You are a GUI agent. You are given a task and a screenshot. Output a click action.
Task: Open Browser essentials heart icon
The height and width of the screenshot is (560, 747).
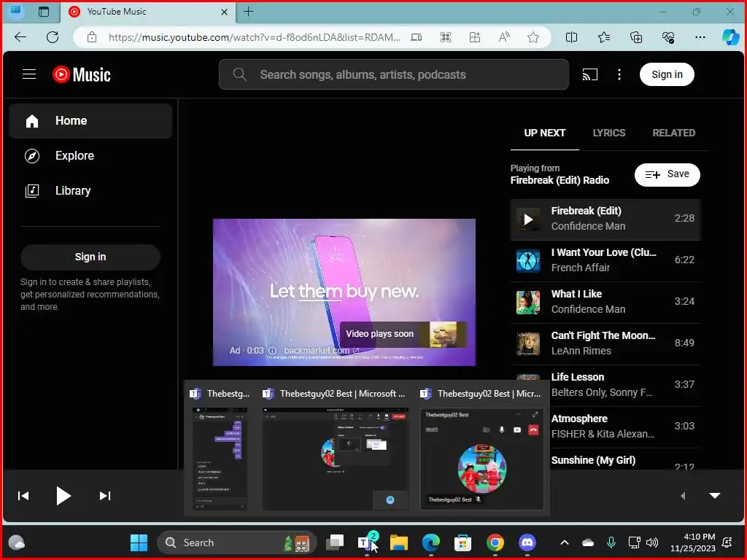point(668,37)
